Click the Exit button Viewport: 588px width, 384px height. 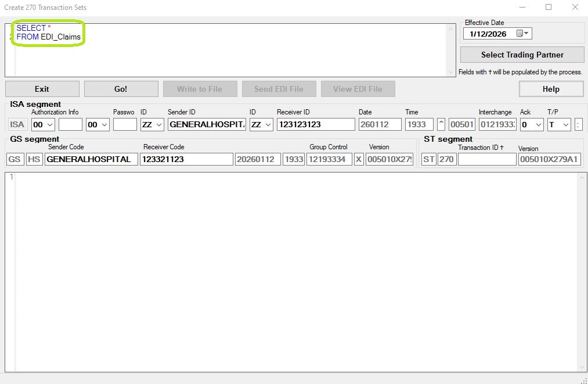click(42, 89)
